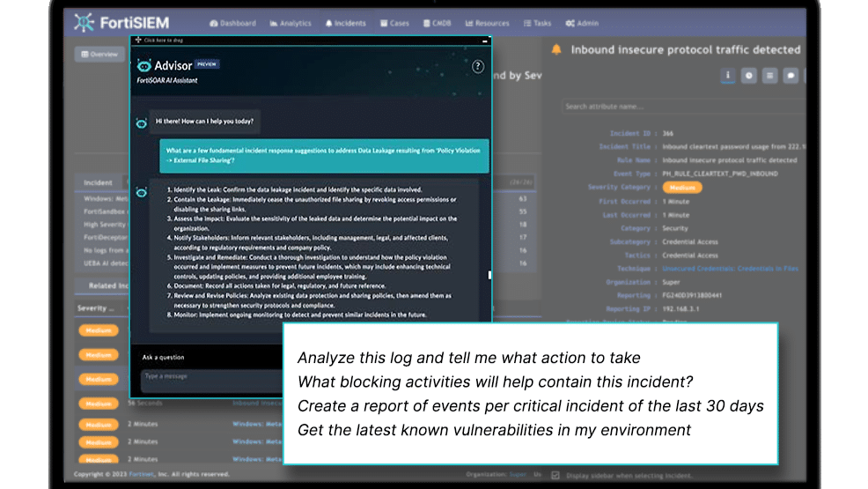Image resolution: width=868 pixels, height=489 pixels.
Task: Click Medium badge in 56 Seconds row
Action: [99, 404]
